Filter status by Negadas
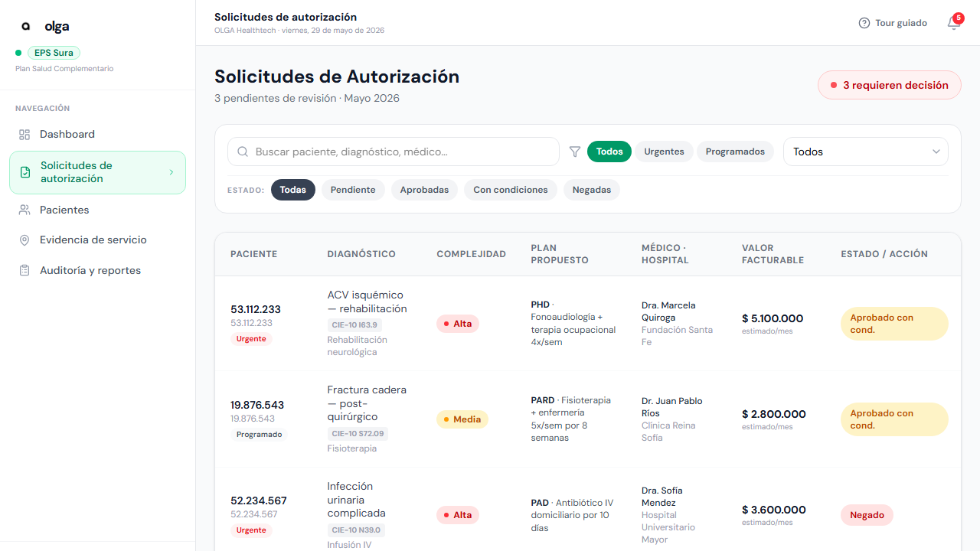This screenshot has width=980, height=551. (x=592, y=190)
